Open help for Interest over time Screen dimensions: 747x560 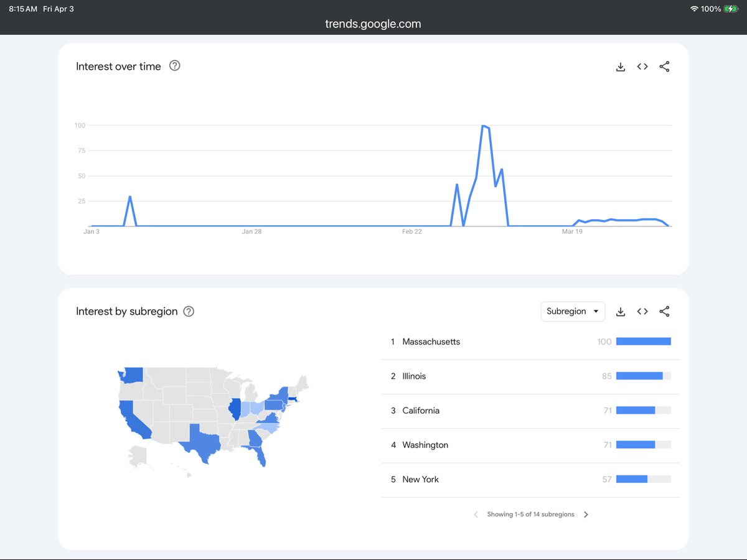(175, 65)
